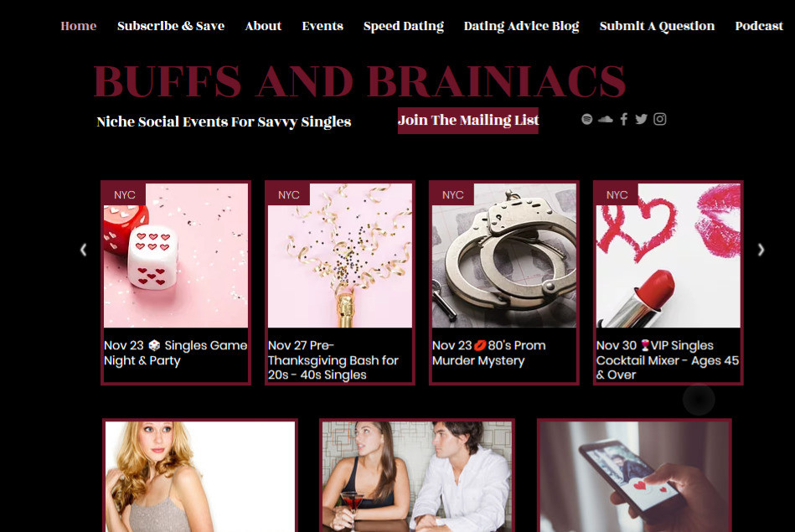This screenshot has height=532, width=795.
Task: Show previous events with left arrow
Action: 83,250
